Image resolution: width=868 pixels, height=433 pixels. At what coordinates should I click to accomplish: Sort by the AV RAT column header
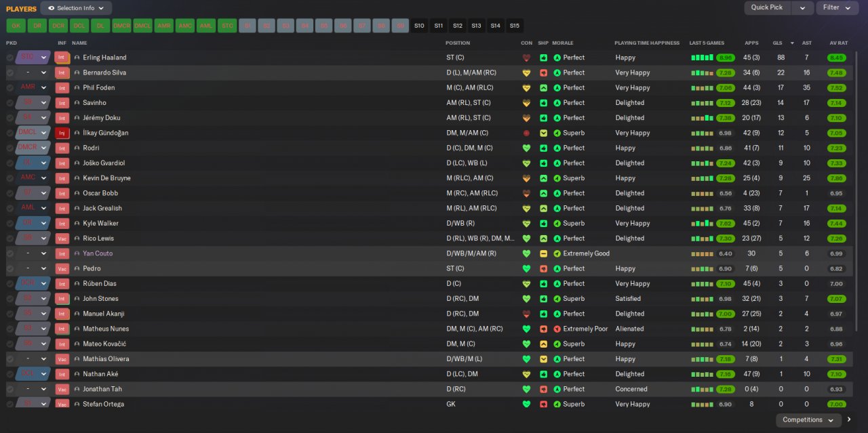pyautogui.click(x=838, y=43)
